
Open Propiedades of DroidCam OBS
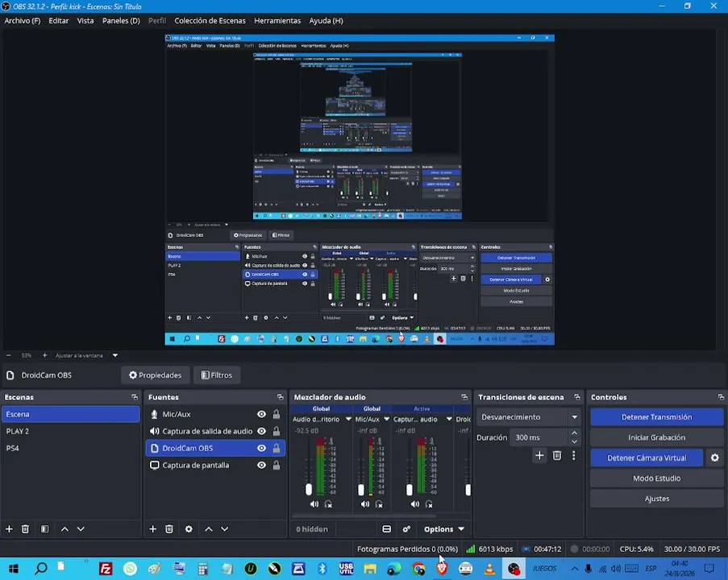[x=155, y=375]
